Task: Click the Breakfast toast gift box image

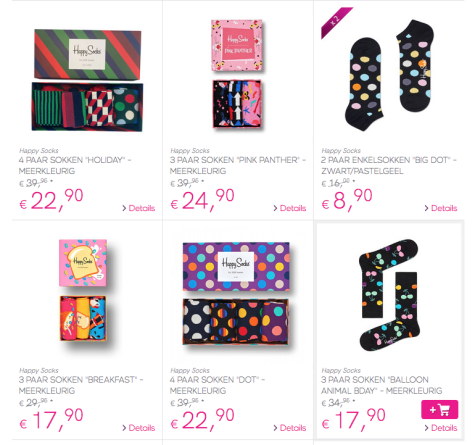Action: coord(83,290)
